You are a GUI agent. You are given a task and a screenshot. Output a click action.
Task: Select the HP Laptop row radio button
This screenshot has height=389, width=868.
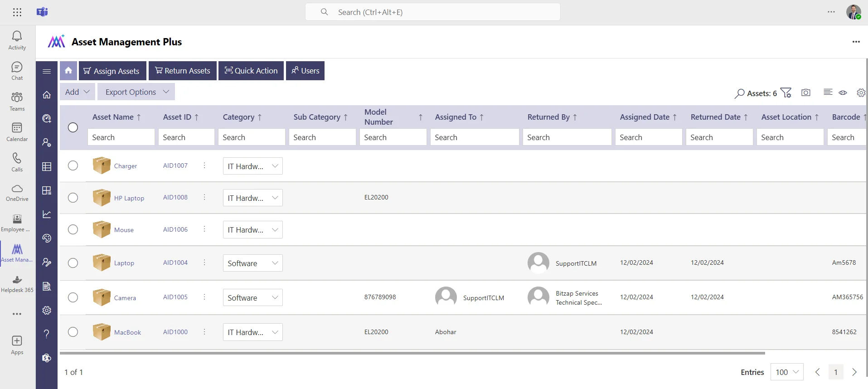click(73, 198)
